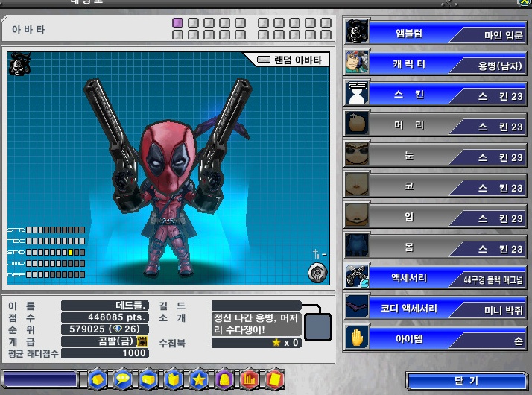Open the red bar chart ranking icon
532x395 pixels.
pos(250,379)
